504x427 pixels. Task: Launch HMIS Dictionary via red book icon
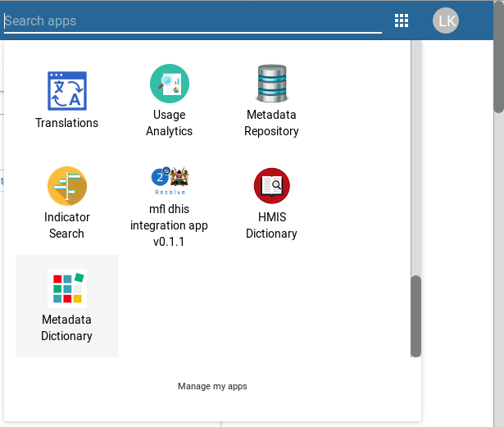click(272, 186)
